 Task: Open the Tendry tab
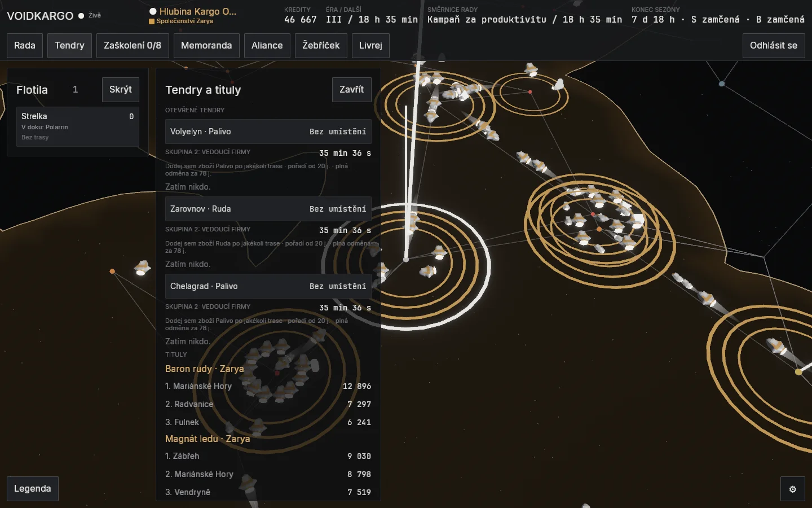[x=69, y=46]
